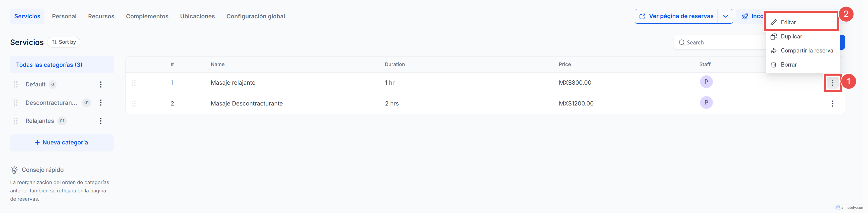Select Borrar to delete the service

pos(788,65)
